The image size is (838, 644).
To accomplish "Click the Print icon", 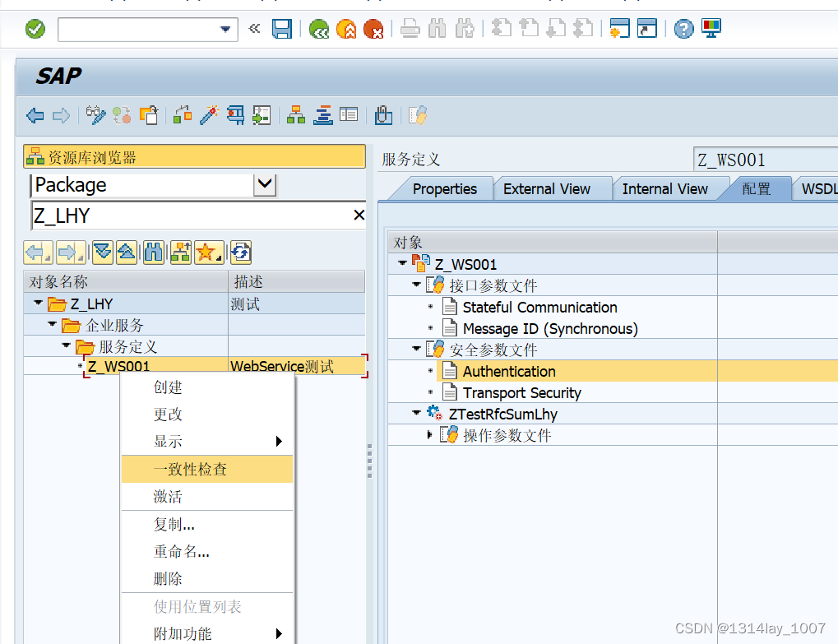I will [x=410, y=29].
